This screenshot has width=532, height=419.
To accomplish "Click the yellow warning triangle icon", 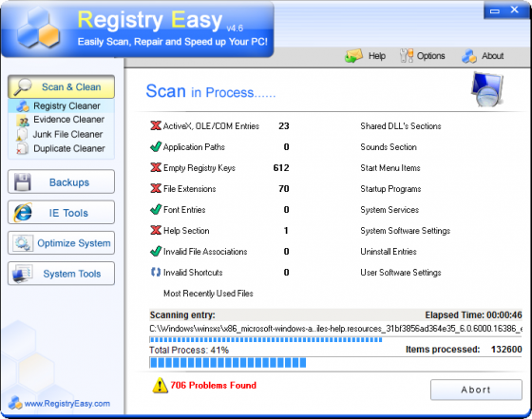I will 160,386.
